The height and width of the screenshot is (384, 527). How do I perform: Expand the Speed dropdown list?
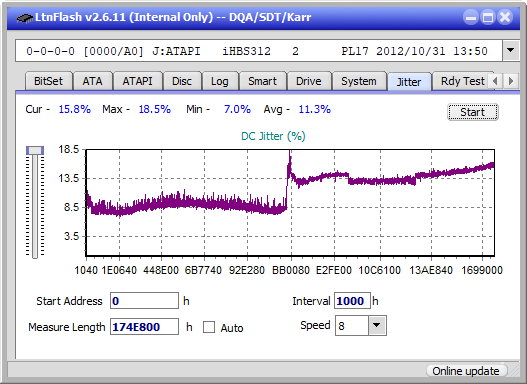(x=377, y=325)
